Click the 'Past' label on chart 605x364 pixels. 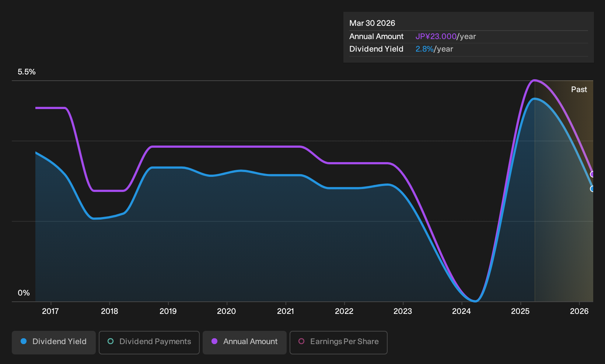[x=579, y=90]
